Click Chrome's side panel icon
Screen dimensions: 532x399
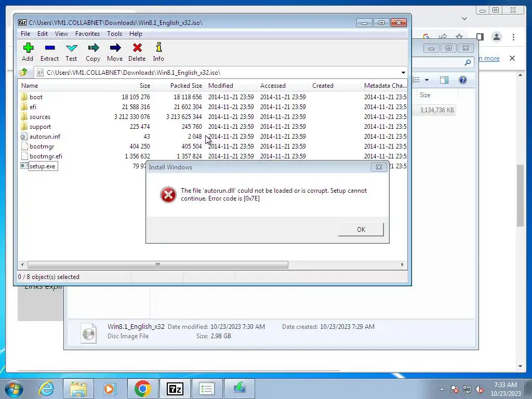(x=480, y=37)
